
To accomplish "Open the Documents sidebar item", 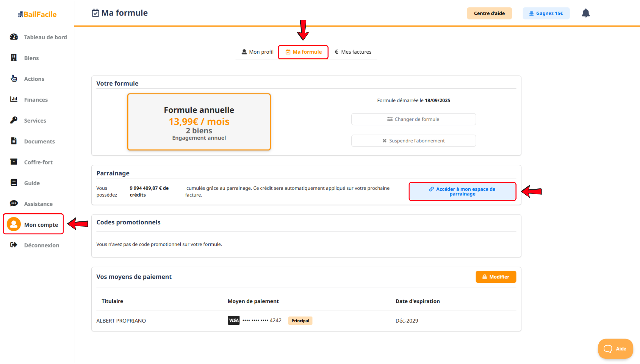I will pyautogui.click(x=39, y=141).
